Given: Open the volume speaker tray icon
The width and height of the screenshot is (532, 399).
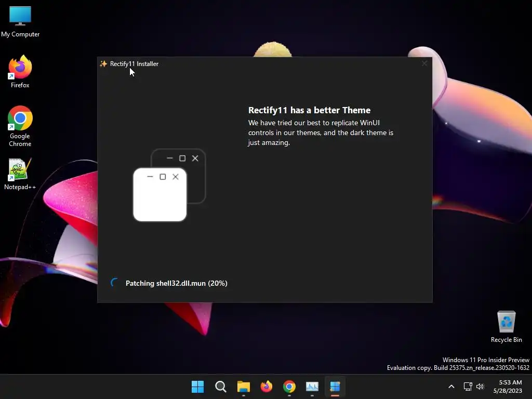Looking at the screenshot, I should [x=480, y=387].
